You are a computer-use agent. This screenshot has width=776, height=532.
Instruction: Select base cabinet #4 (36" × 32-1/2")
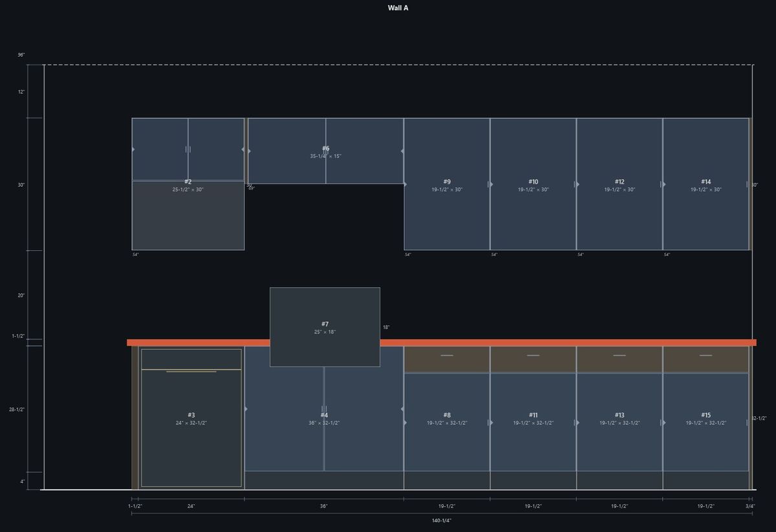pos(324,418)
